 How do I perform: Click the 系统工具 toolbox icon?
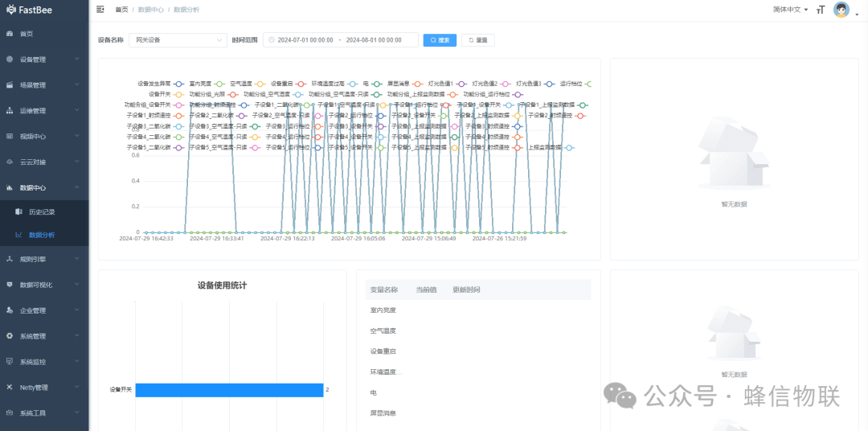(x=10, y=413)
